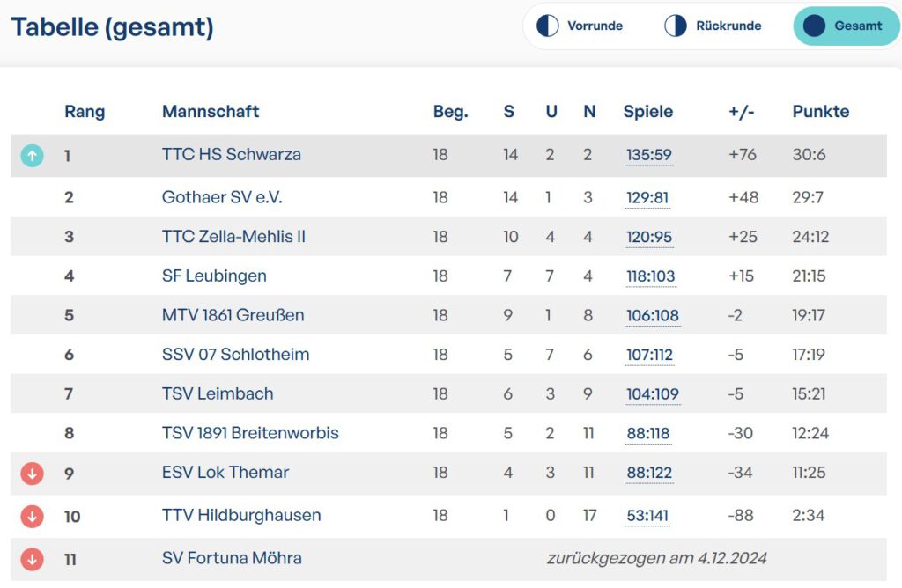Image resolution: width=902 pixels, height=588 pixels.
Task: Click the 107:112 games score link
Action: tap(650, 355)
